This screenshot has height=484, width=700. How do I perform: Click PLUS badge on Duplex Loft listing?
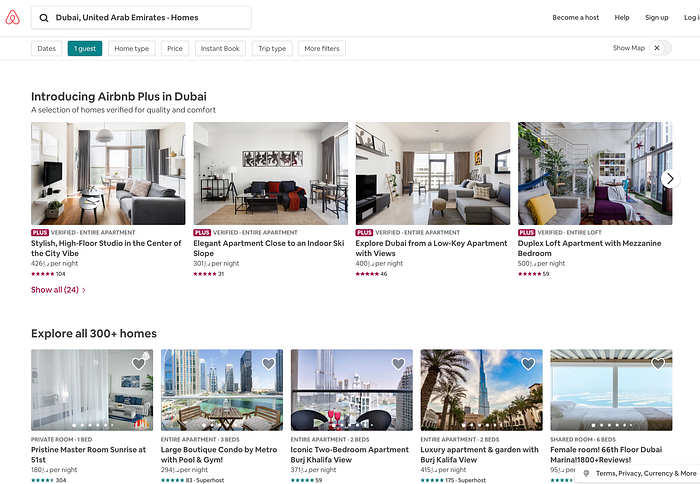click(x=526, y=233)
